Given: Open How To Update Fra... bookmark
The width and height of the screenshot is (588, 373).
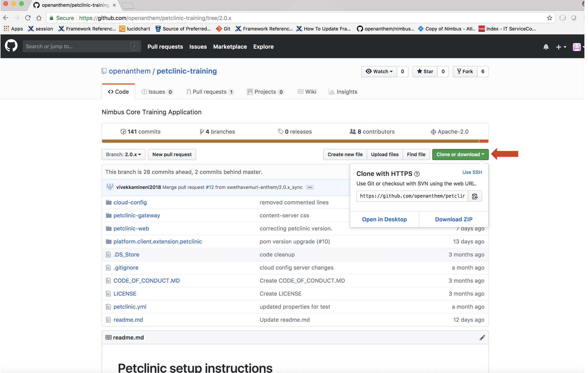Looking at the screenshot, I should pos(323,29).
